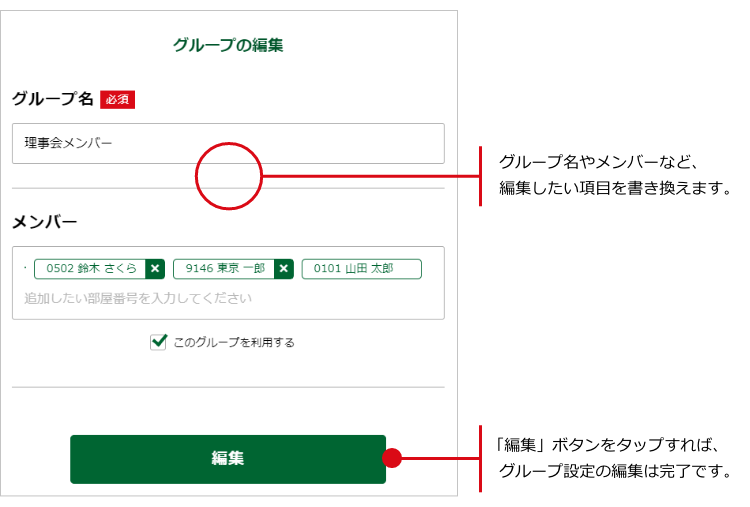Click the 編集したい項目を書き換えます annotation line

(615, 188)
